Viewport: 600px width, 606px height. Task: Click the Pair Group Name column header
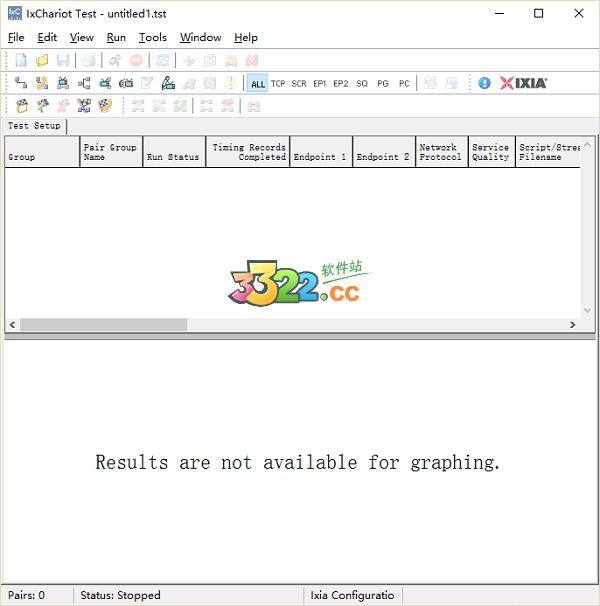111,152
